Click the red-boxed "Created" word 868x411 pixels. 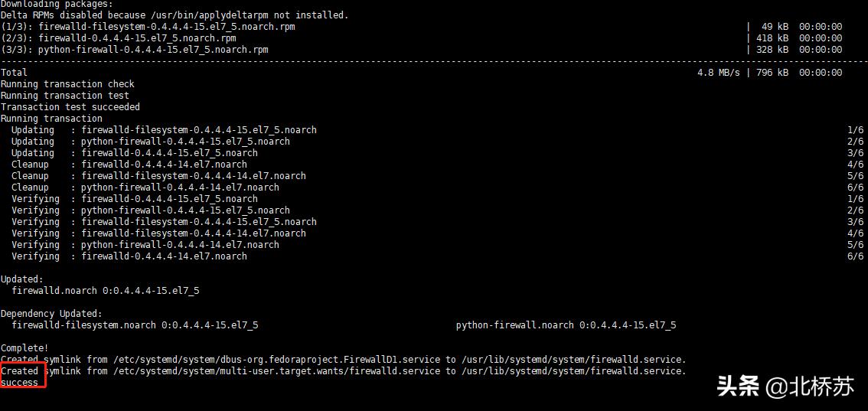pyautogui.click(x=20, y=371)
